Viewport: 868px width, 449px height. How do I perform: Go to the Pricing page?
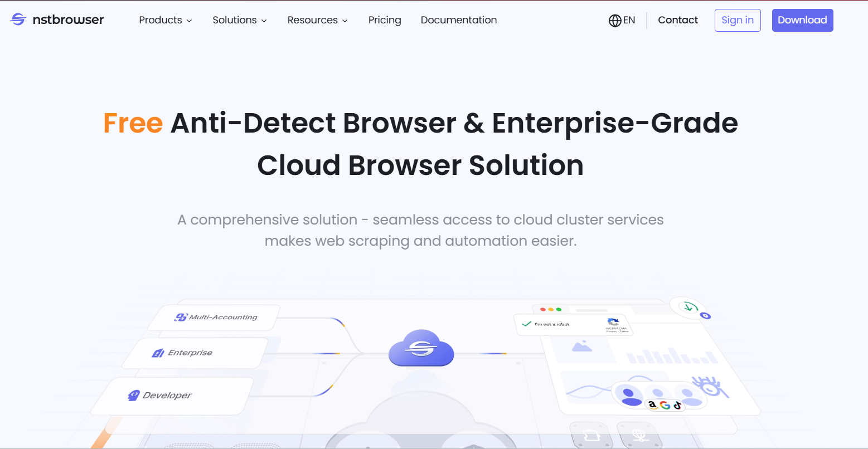pyautogui.click(x=385, y=20)
